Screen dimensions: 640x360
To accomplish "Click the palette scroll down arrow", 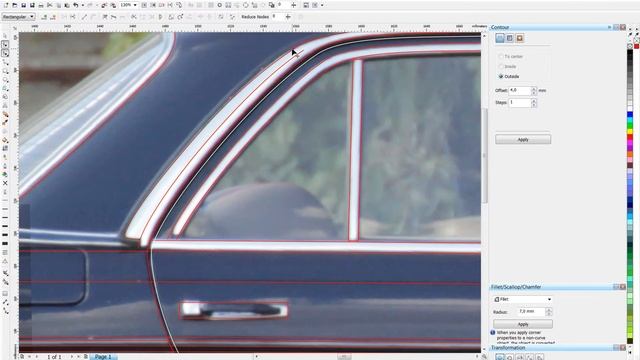I will 630,347.
